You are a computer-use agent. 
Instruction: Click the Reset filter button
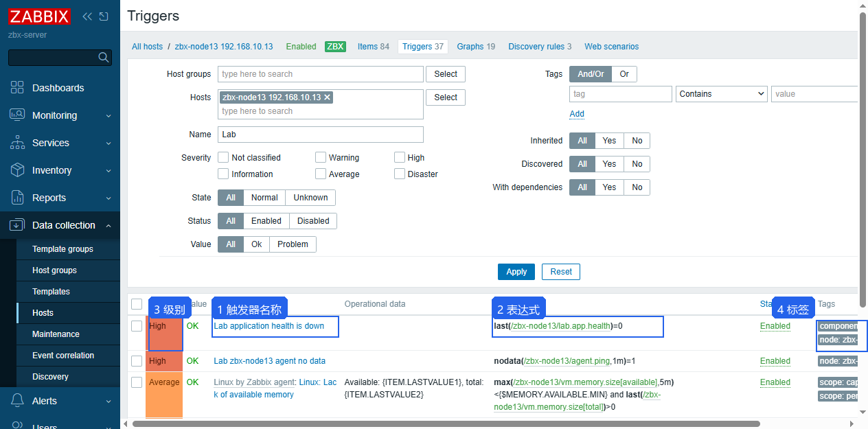(x=561, y=272)
